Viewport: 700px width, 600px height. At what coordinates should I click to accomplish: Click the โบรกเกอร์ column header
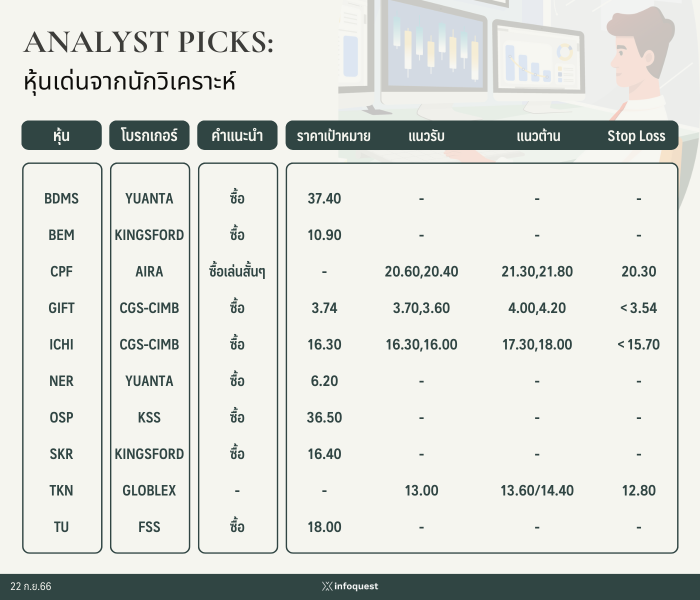149,135
